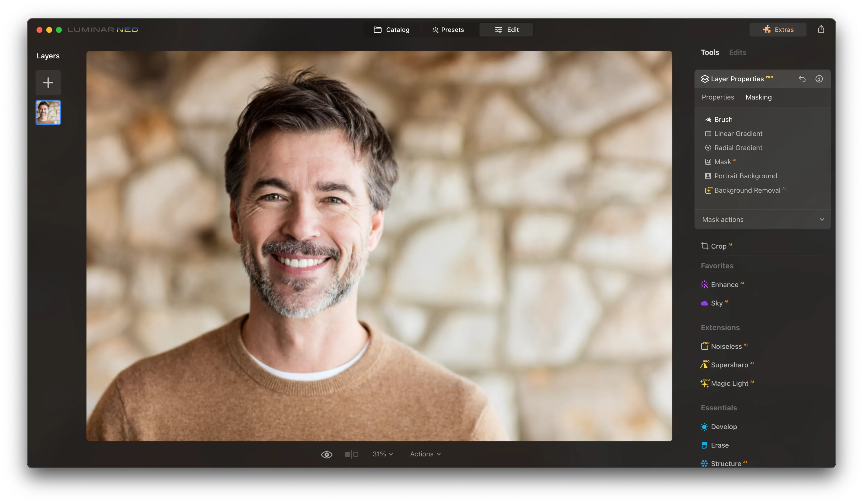Screen dimensions: 863x504
Task: Open the Layer Properties info icon
Action: [819, 79]
